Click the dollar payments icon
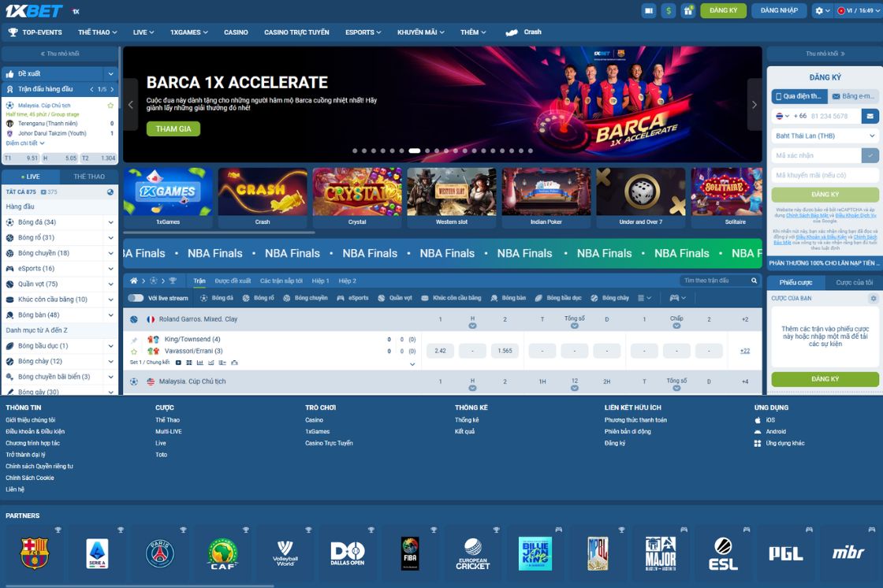The width and height of the screenshot is (883, 588). 669,11
